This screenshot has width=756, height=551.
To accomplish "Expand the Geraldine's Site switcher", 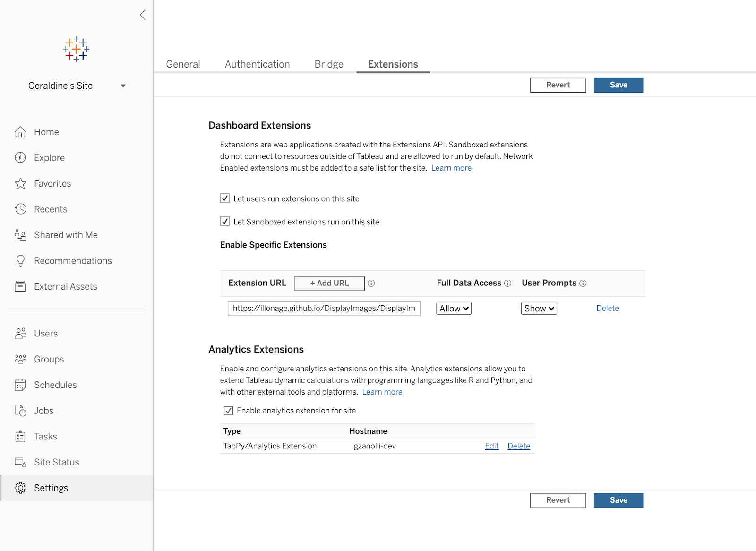I will tap(123, 86).
